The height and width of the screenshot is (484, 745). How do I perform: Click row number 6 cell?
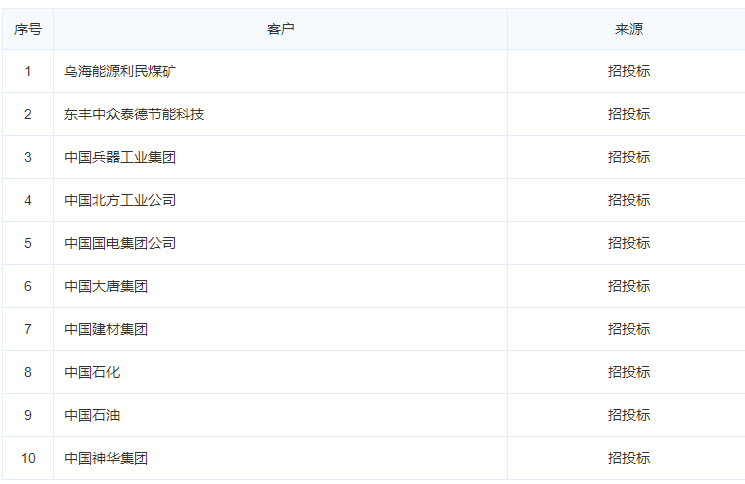(28, 286)
